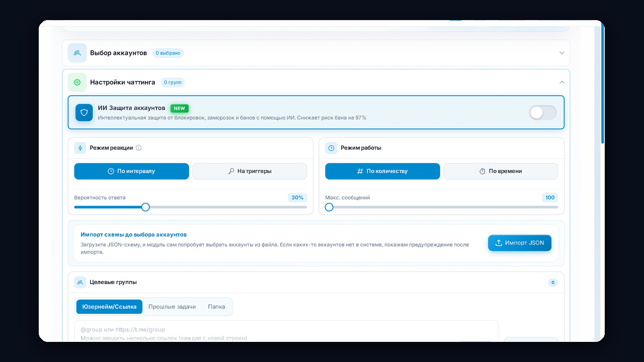Open the Прошлые задачи tab

[172, 307]
